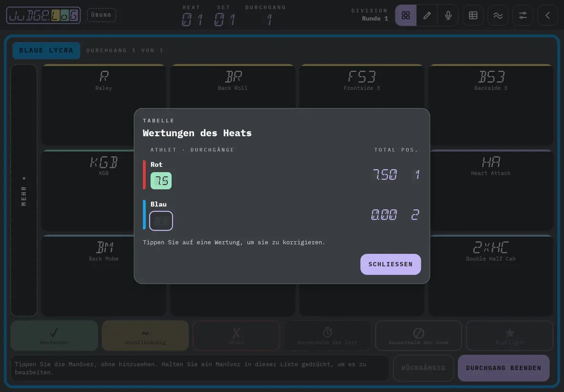
Task: Open the sliders settings icon
Action: 522,15
